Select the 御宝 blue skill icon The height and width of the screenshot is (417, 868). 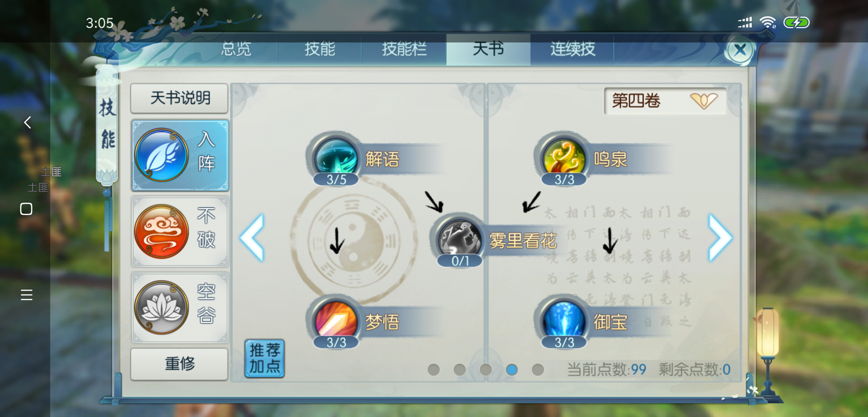pyautogui.click(x=564, y=320)
